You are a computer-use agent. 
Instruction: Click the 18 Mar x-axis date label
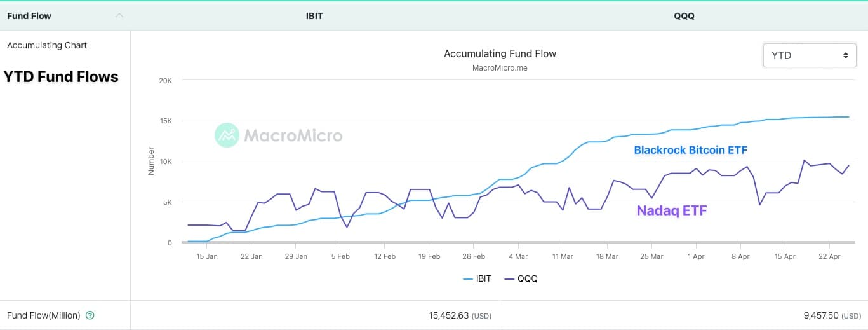point(607,256)
